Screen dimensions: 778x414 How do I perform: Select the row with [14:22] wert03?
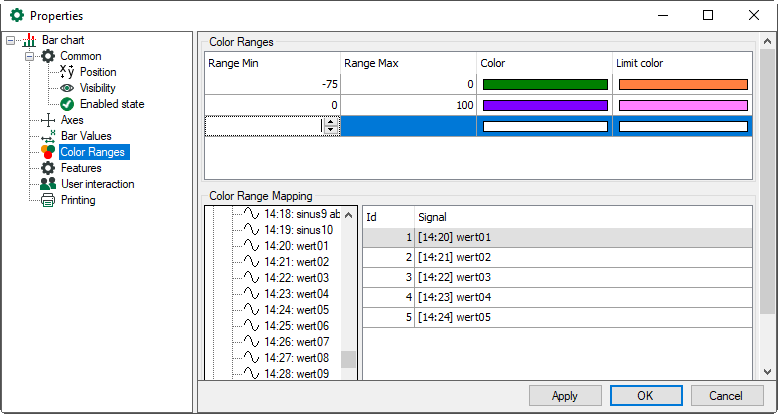click(x=556, y=277)
